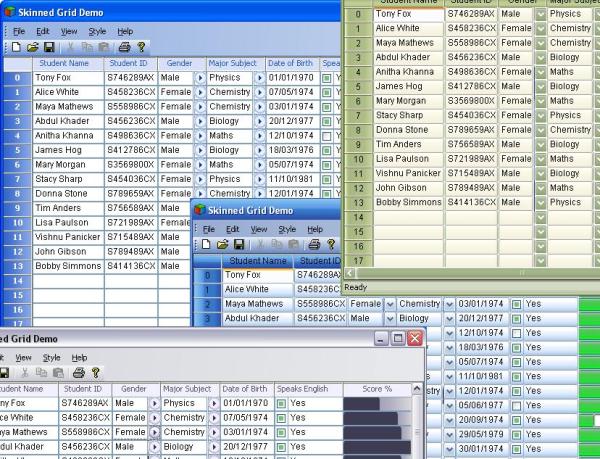Select Tony Fox name cell in green window
This screenshot has width=600, height=459.
[x=408, y=15]
